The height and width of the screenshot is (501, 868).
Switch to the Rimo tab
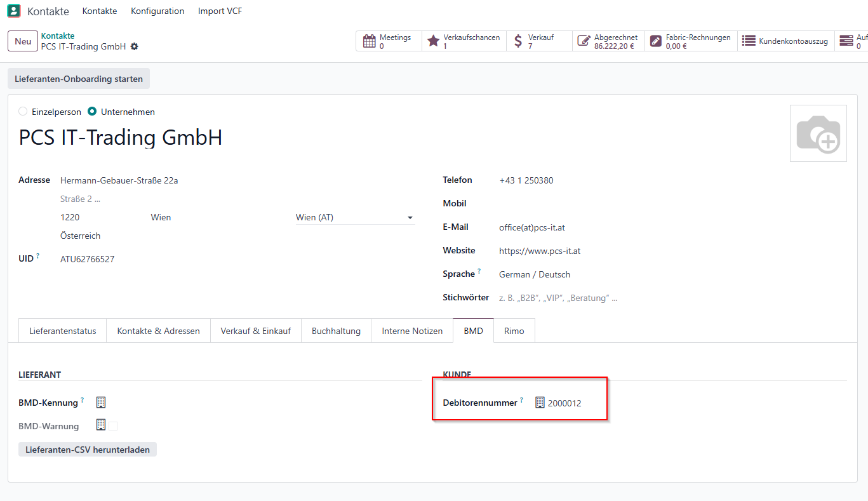tap(514, 331)
